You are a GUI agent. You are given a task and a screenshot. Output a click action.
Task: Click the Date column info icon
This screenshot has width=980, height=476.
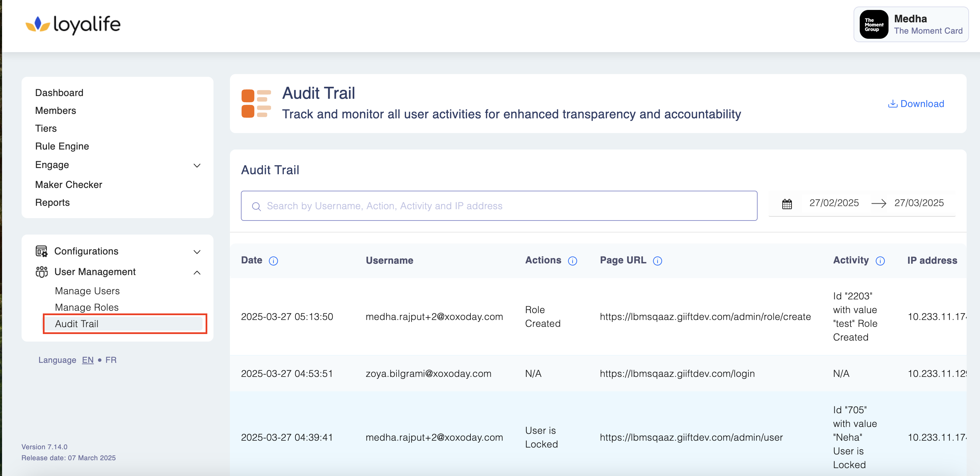[x=273, y=261]
